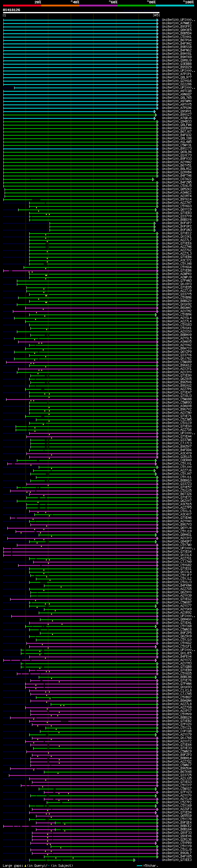Click the cyan alignment bar for UniRef100_A7NWE2
Viewport: 197px width, 868px height.
pos(80,23)
